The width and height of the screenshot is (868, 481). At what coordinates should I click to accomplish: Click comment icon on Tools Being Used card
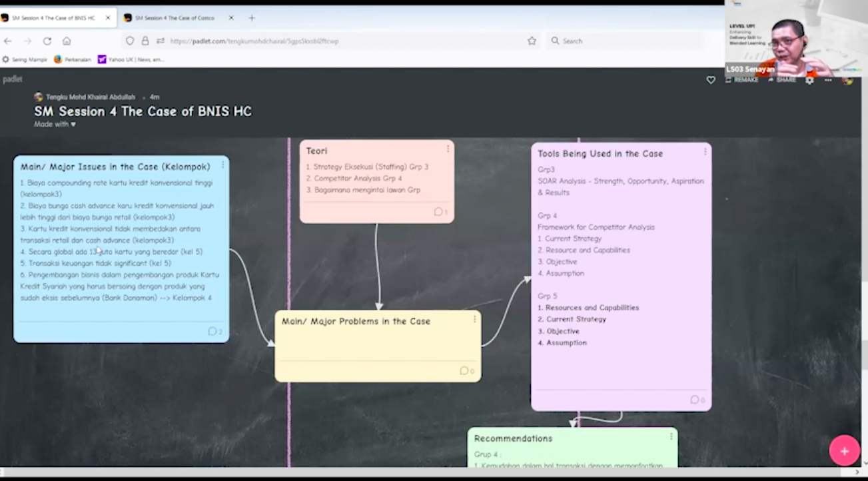[697, 400]
